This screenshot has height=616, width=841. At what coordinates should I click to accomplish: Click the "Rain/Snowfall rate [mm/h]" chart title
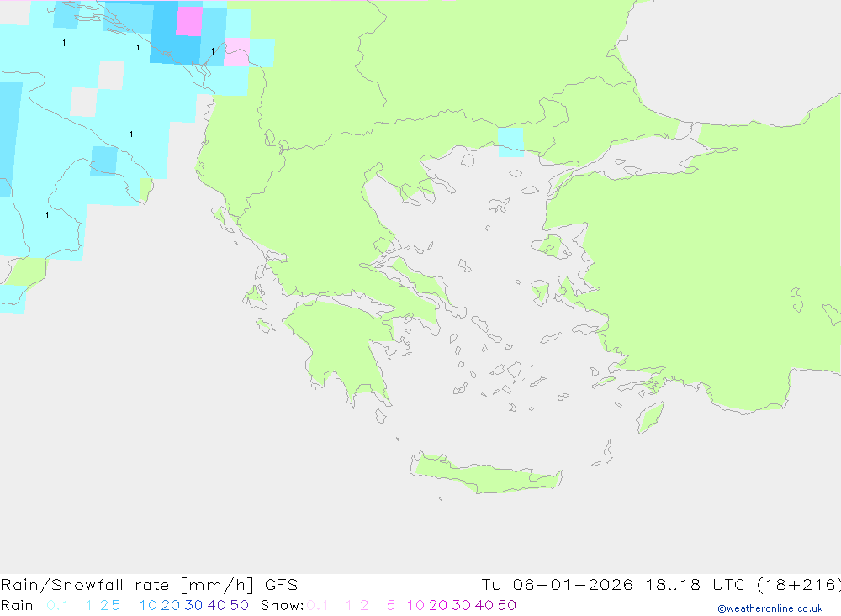(127, 585)
